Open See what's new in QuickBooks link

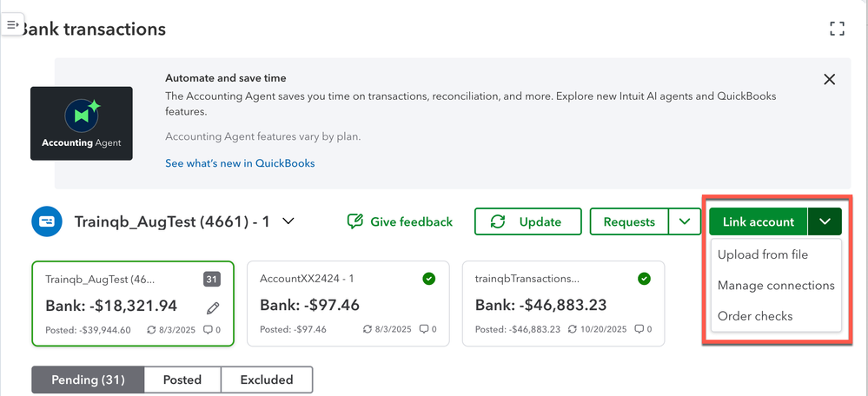click(x=240, y=163)
